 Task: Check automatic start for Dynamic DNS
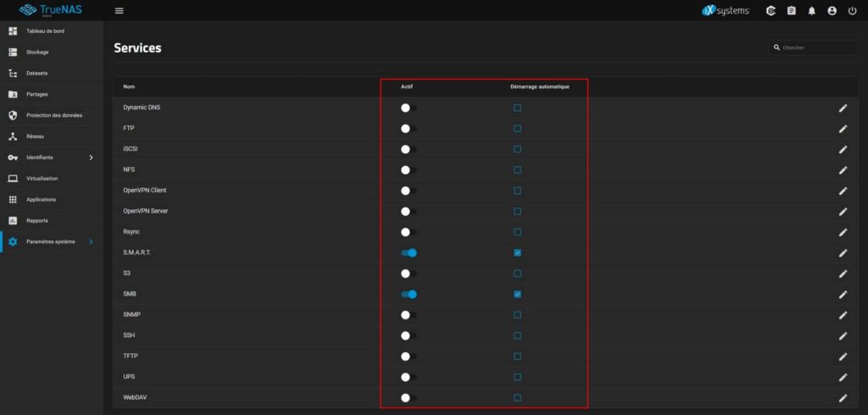point(517,108)
